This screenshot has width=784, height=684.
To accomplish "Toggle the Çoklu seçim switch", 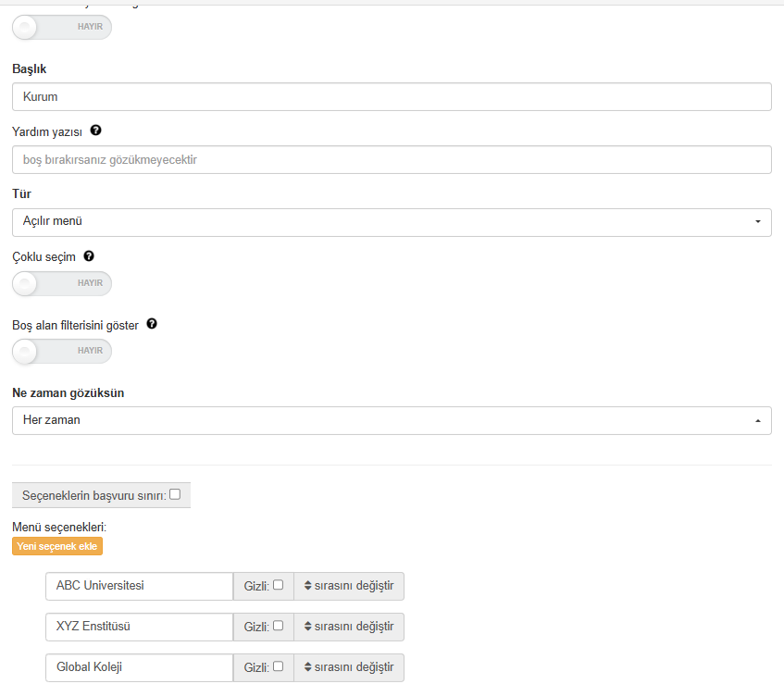I will (62, 283).
